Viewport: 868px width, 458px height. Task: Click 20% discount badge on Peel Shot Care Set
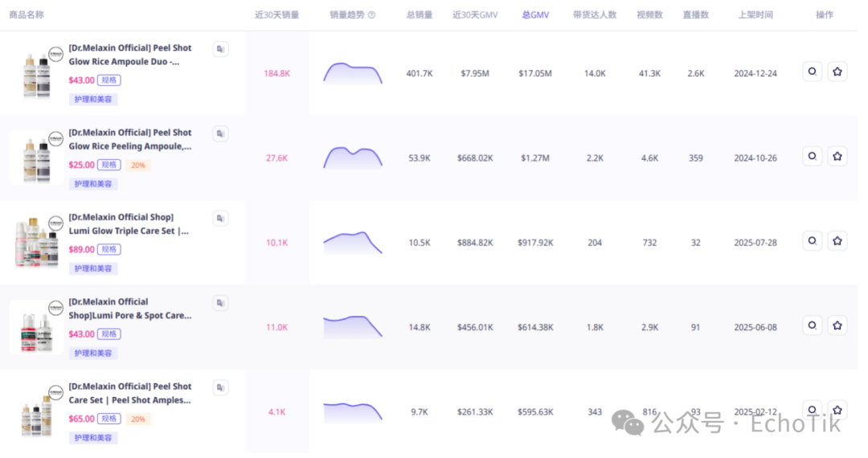click(x=138, y=419)
